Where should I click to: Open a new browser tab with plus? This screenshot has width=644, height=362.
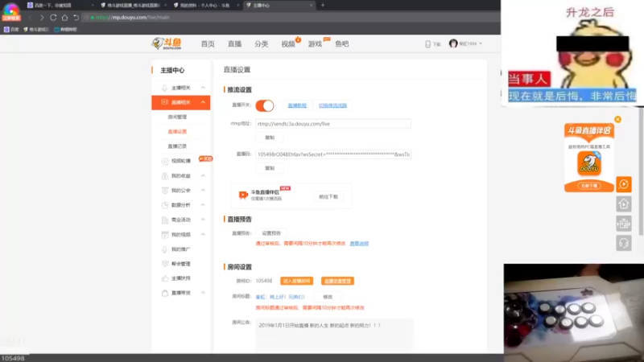tap(323, 6)
